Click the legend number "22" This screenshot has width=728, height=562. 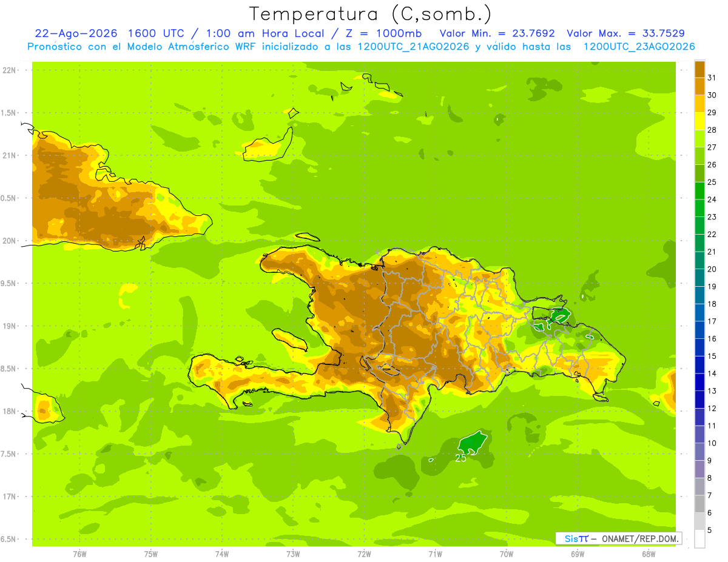[x=712, y=235]
